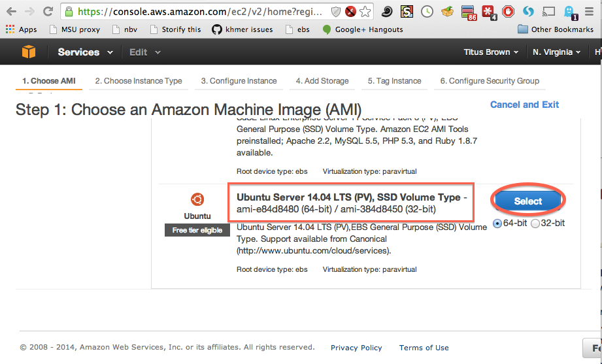
Task: Click the Ubuntu logo icon
Action: click(x=197, y=200)
